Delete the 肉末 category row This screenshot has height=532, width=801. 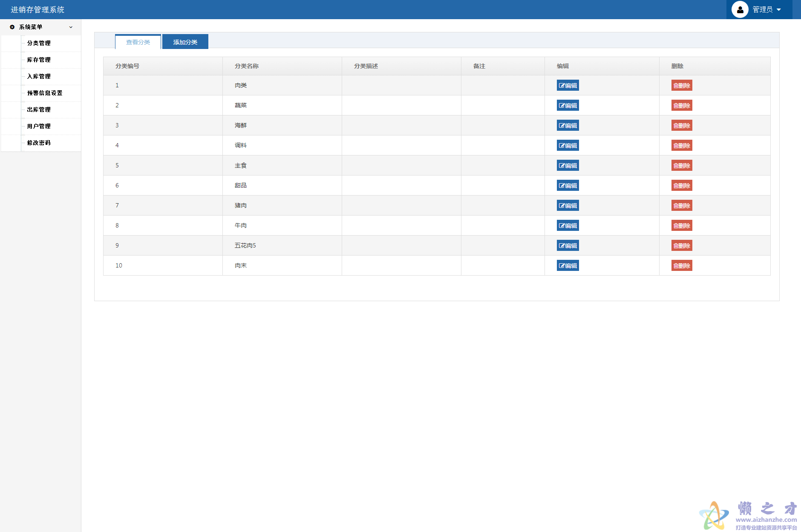coord(681,266)
